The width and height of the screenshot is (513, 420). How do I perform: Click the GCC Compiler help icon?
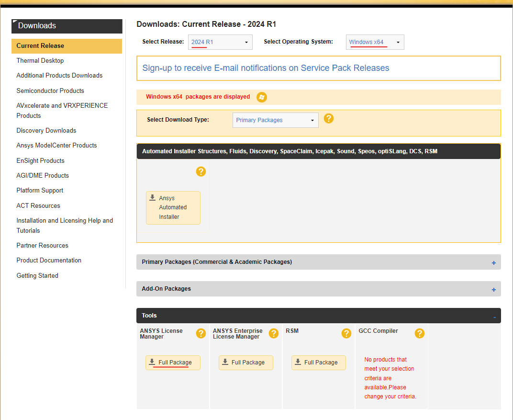420,333
